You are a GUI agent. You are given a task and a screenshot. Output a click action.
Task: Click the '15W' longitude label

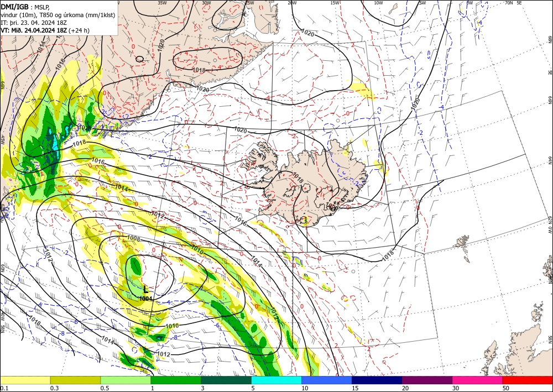pos(335,3)
